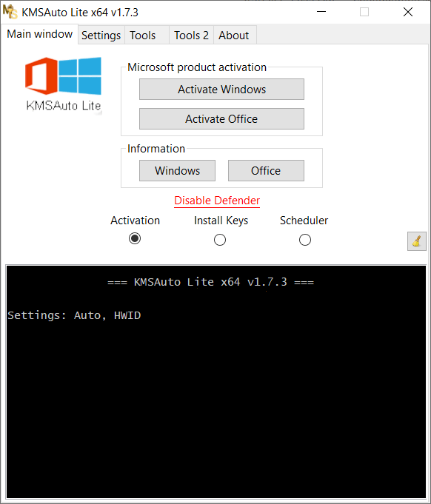Screen dimensions: 431x504
Task: Close the KMSAuto Lite window
Action: 408,12
